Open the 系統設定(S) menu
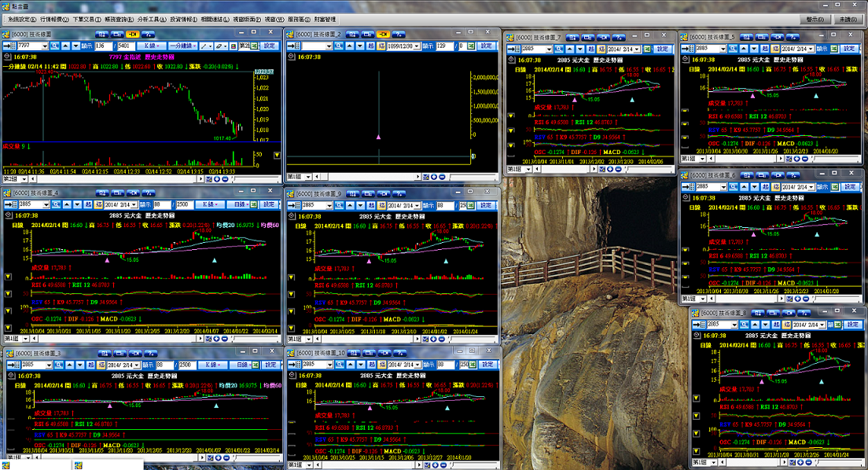 coord(21,20)
